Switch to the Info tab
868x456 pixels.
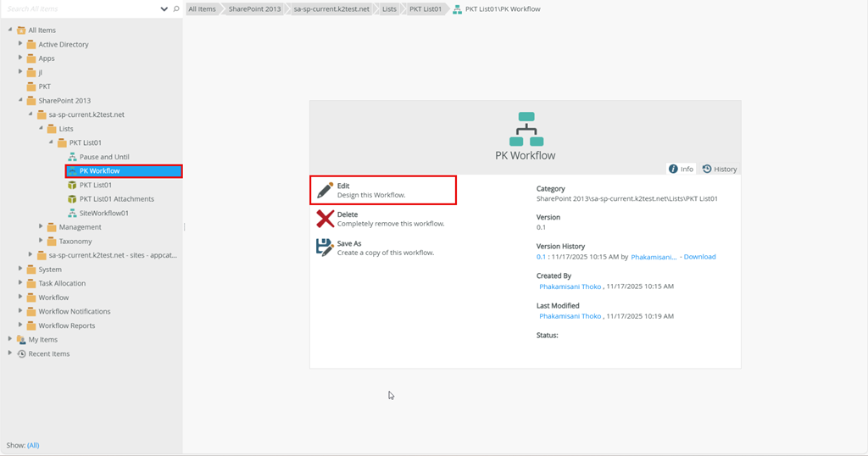[x=681, y=169]
